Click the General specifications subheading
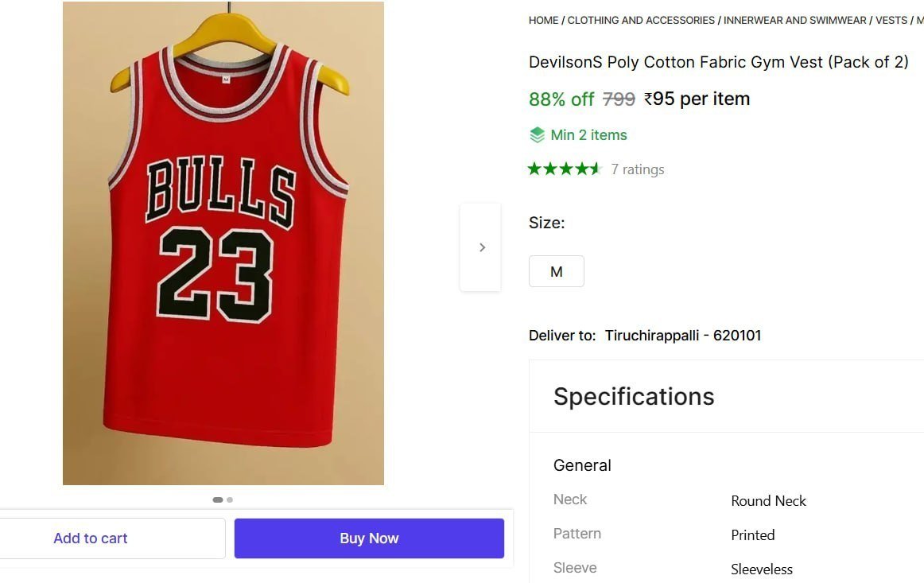924x583 pixels. tap(582, 465)
